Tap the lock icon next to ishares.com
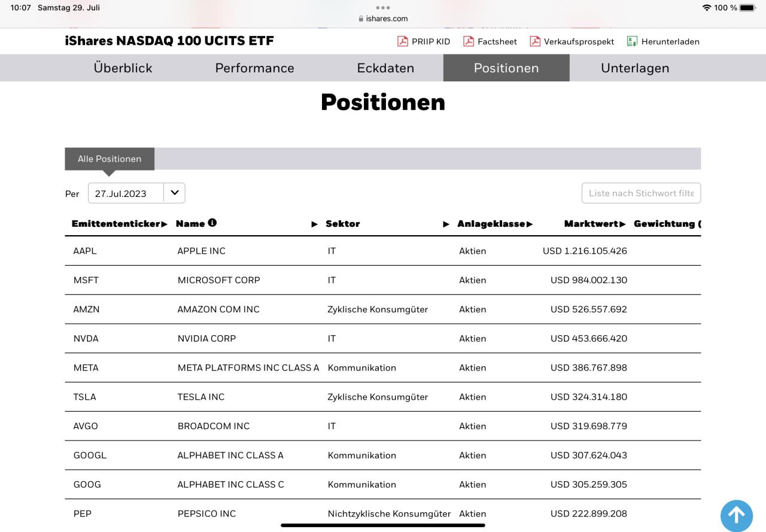 tap(361, 19)
